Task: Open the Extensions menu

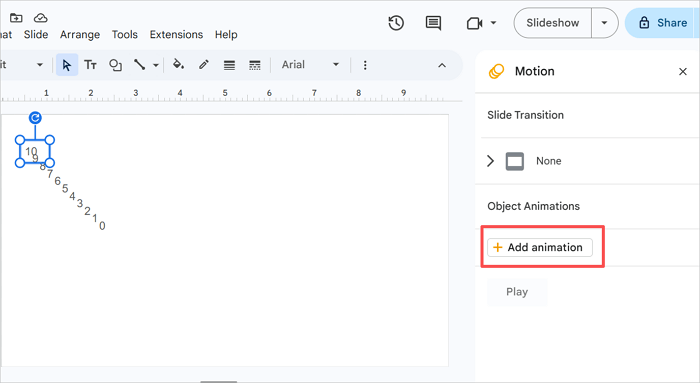Action: click(x=176, y=34)
